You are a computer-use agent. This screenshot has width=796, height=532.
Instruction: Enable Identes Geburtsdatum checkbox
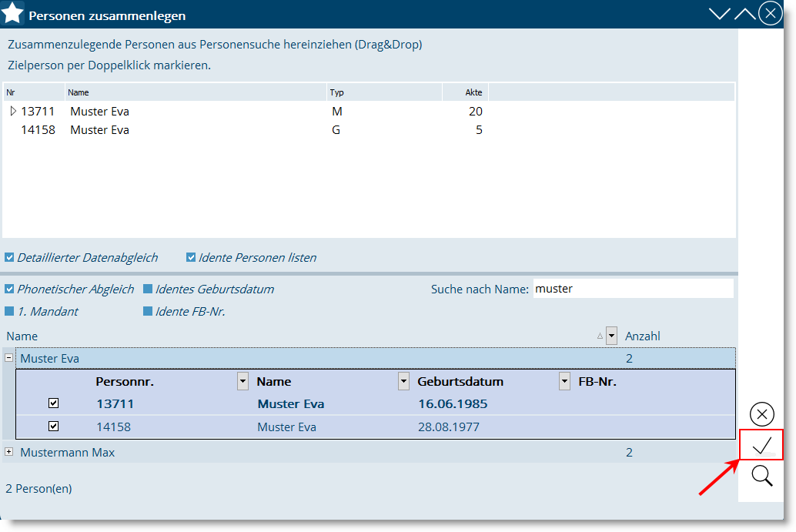(x=148, y=289)
